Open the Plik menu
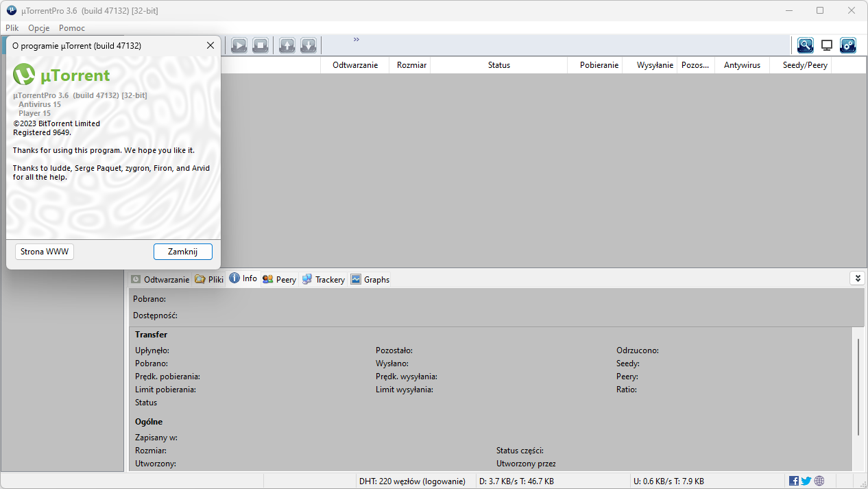The height and width of the screenshot is (489, 868). (x=12, y=28)
